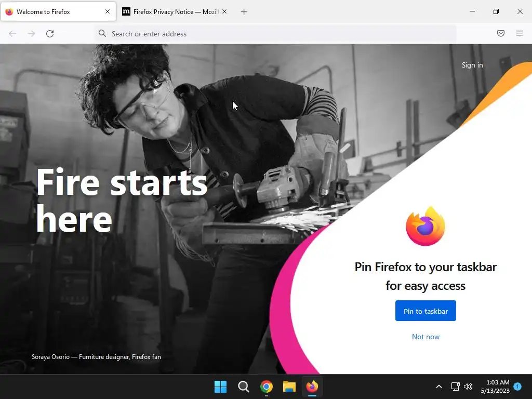The image size is (532, 399).
Task: Choose the Not now link
Action: point(425,337)
